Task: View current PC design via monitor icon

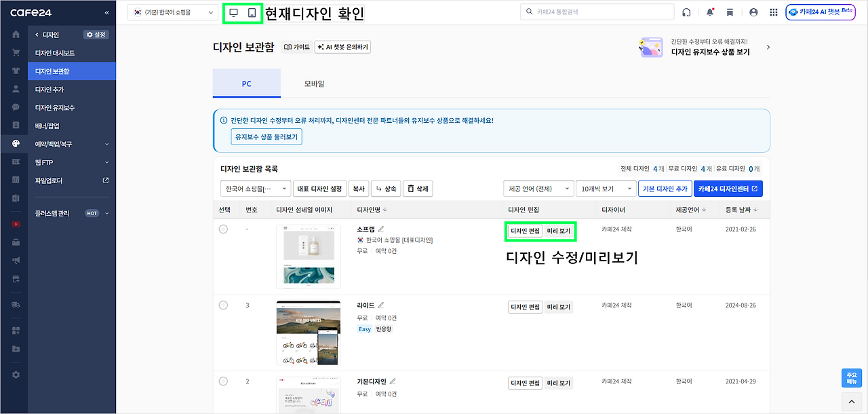Action: pos(234,12)
